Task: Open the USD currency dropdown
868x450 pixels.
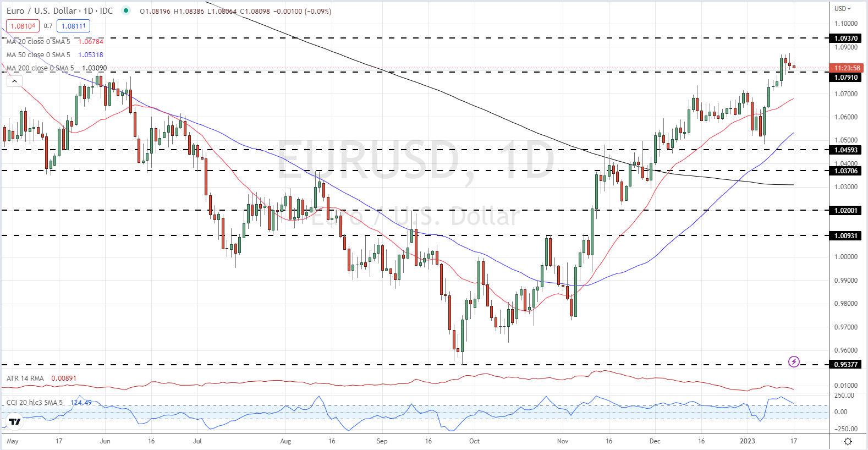Action: (x=842, y=8)
